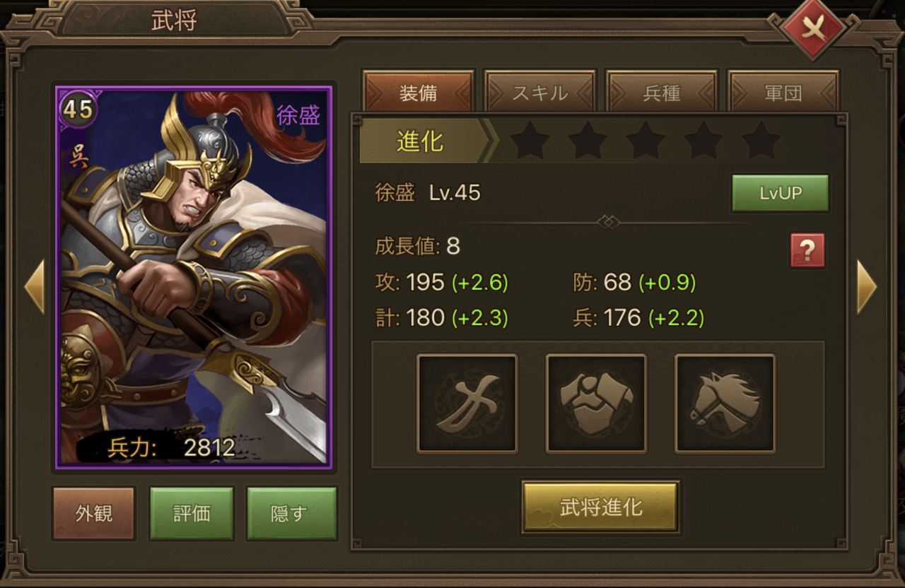This screenshot has width=905, height=588.
Task: Click the 評価 evaluation button
Action: point(192,513)
